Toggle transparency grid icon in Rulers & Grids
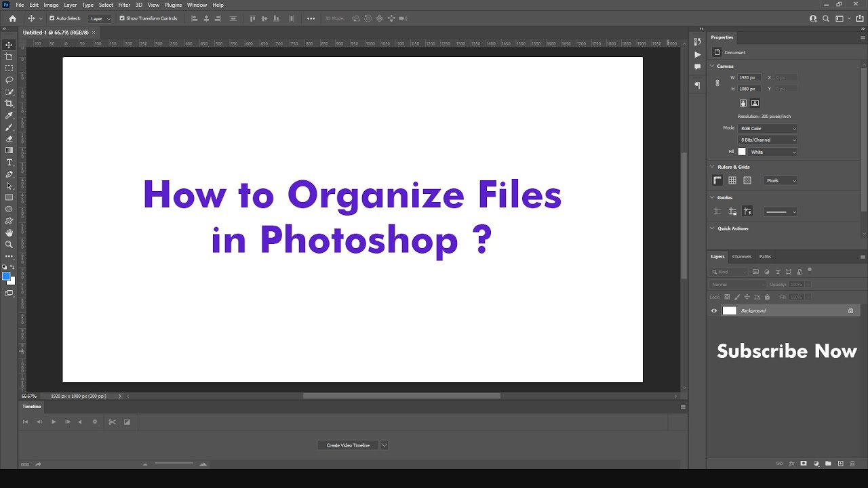This screenshot has height=488, width=868. click(x=747, y=180)
